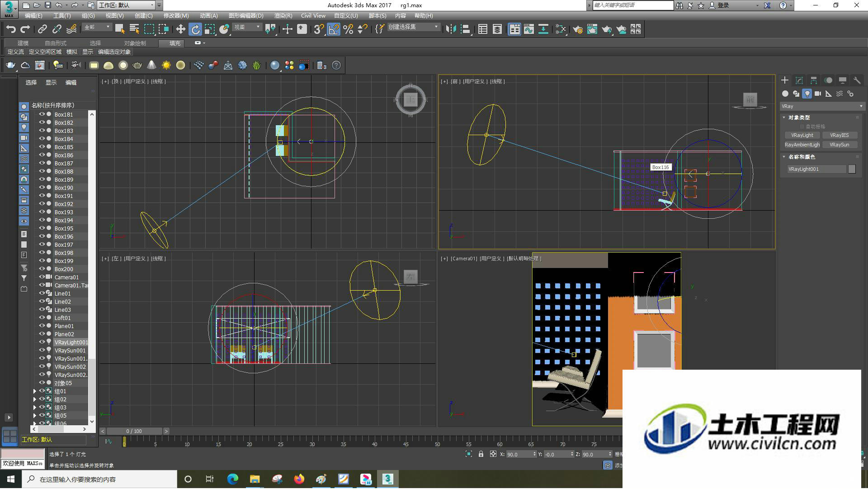This screenshot has width=868, height=489.
Task: Switch to the 对象绘制 ribbon tab
Action: pyautogui.click(x=135, y=43)
